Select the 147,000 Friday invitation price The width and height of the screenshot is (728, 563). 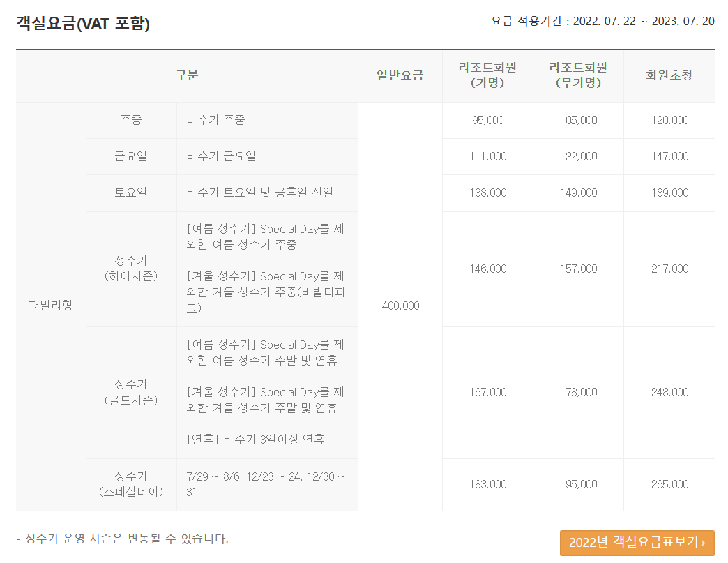669,156
